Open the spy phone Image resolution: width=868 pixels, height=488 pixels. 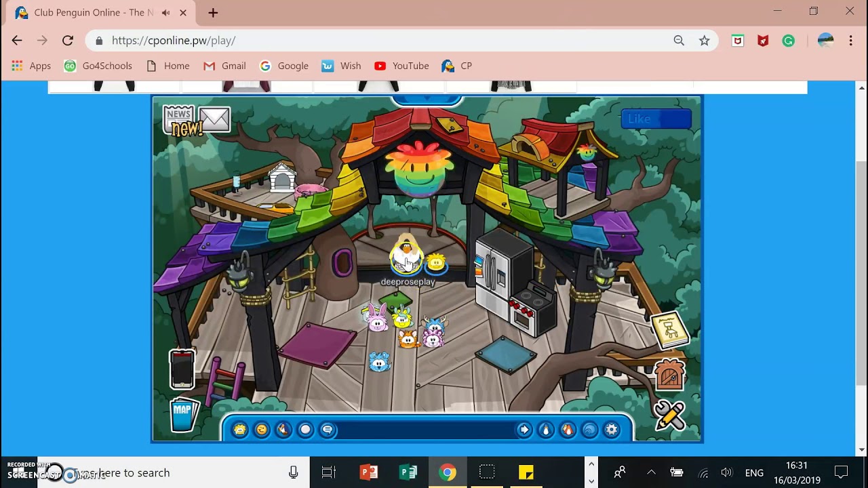(182, 369)
